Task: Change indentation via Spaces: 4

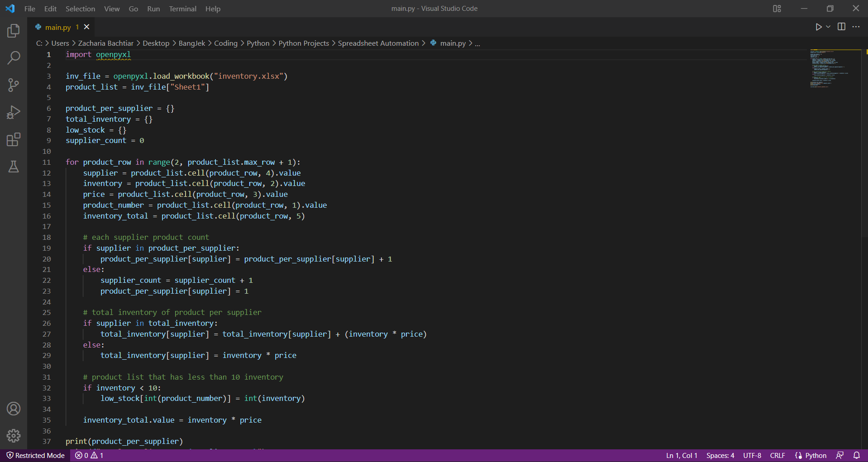Action: [x=720, y=455]
